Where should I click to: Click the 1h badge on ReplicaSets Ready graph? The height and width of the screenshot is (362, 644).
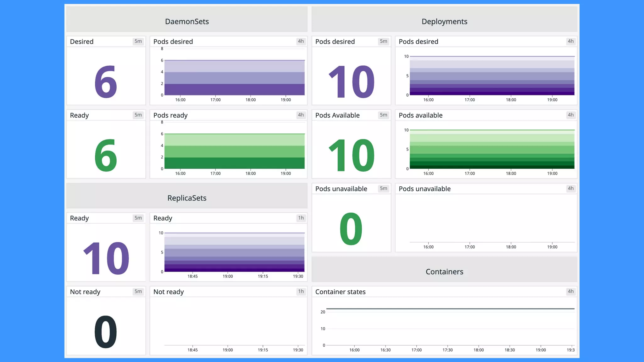(x=301, y=218)
